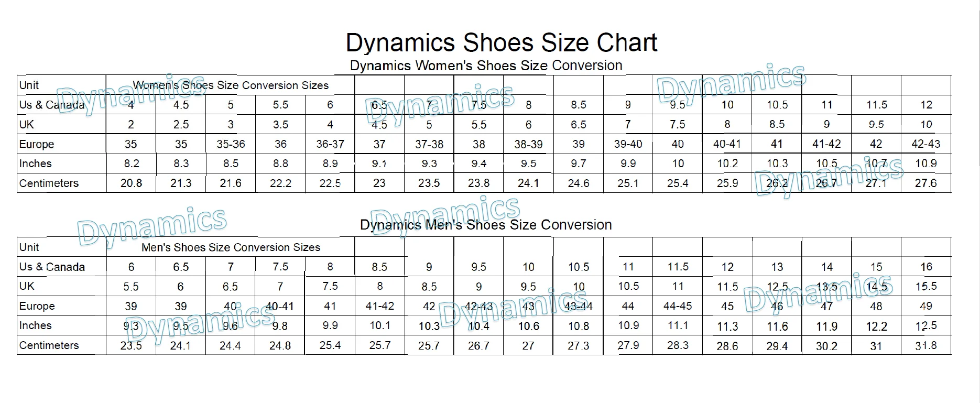
Task: Click women's Us & Canada size '11.5'
Action: (877, 105)
